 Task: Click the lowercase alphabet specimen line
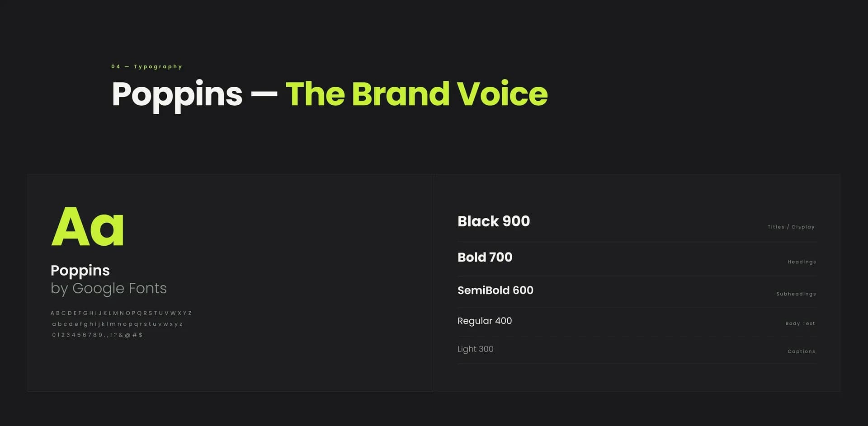pos(117,324)
